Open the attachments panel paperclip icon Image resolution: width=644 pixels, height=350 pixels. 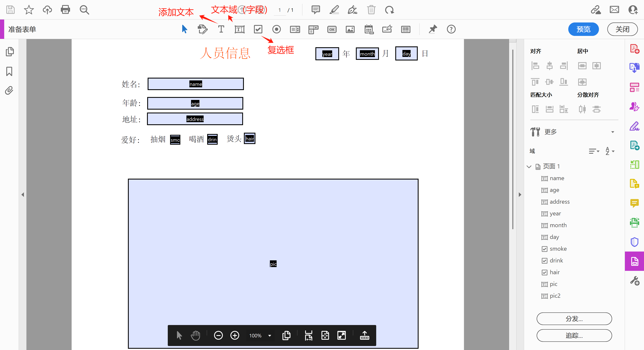(9, 90)
